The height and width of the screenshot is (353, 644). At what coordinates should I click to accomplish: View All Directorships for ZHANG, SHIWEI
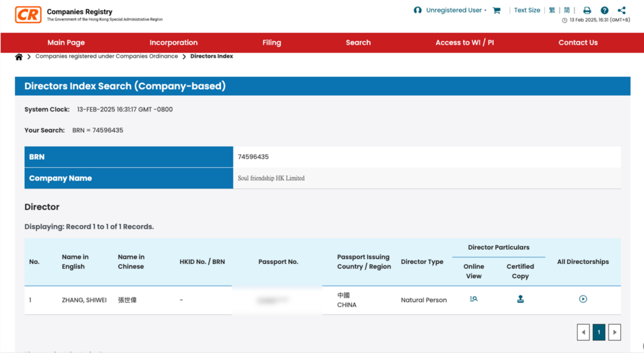[583, 299]
